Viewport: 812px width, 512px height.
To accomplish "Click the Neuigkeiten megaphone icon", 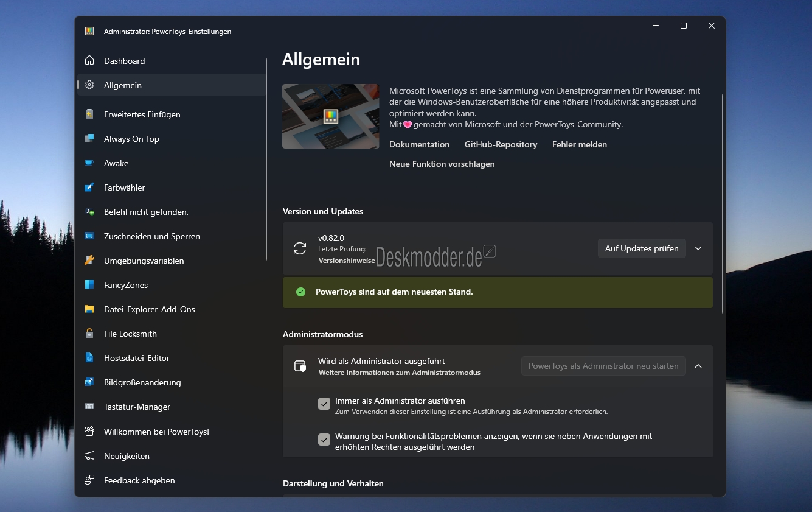I will click(89, 456).
